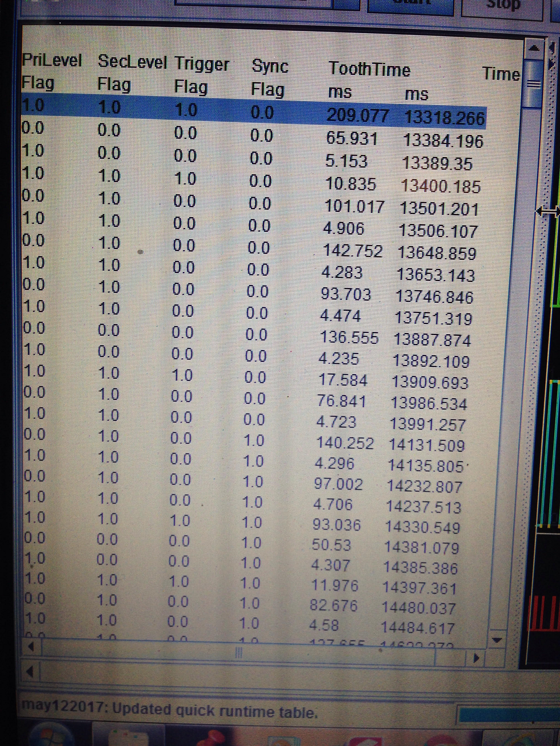The width and height of the screenshot is (560, 746).
Task: Click the ToothTime ms column header
Action: tap(369, 81)
